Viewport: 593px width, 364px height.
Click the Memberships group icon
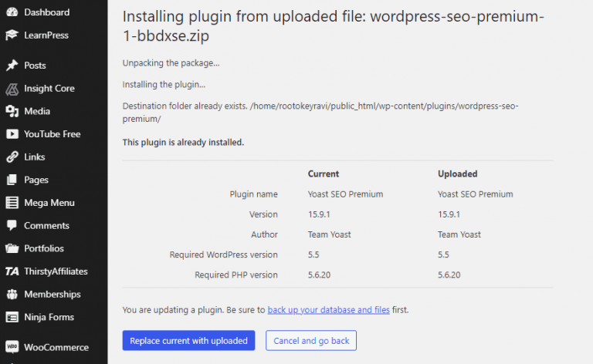pyautogui.click(x=12, y=294)
